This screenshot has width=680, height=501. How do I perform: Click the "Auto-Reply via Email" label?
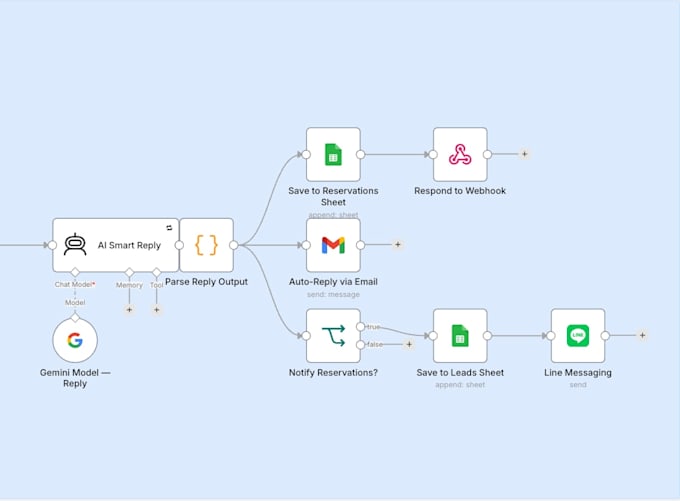point(333,282)
